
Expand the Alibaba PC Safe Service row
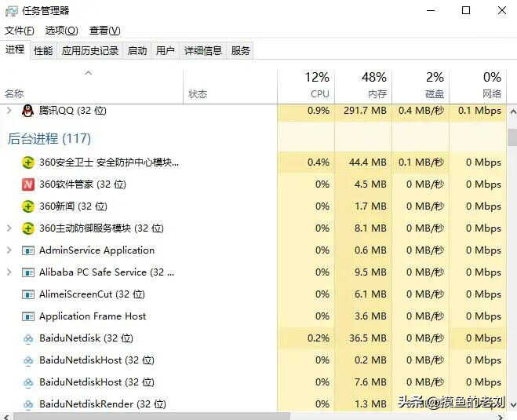9,272
